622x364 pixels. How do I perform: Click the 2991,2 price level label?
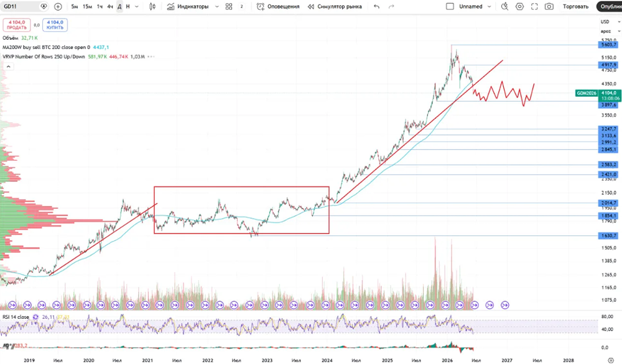(x=609, y=142)
